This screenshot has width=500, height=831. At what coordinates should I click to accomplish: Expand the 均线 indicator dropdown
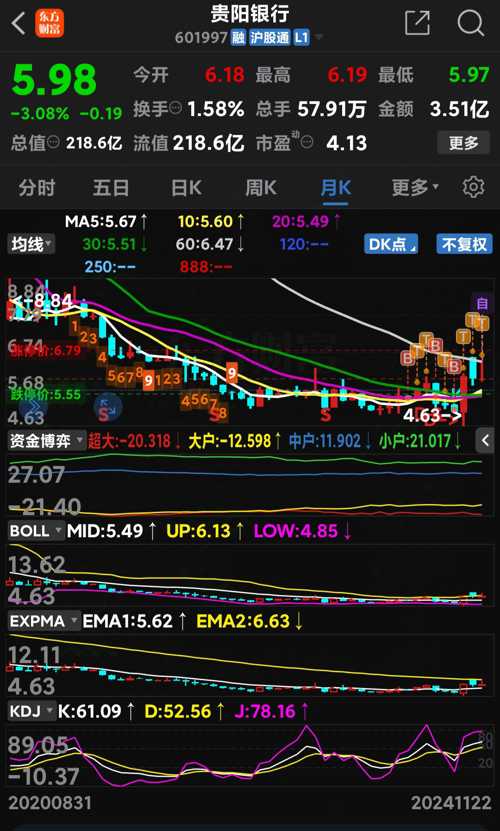coord(31,244)
